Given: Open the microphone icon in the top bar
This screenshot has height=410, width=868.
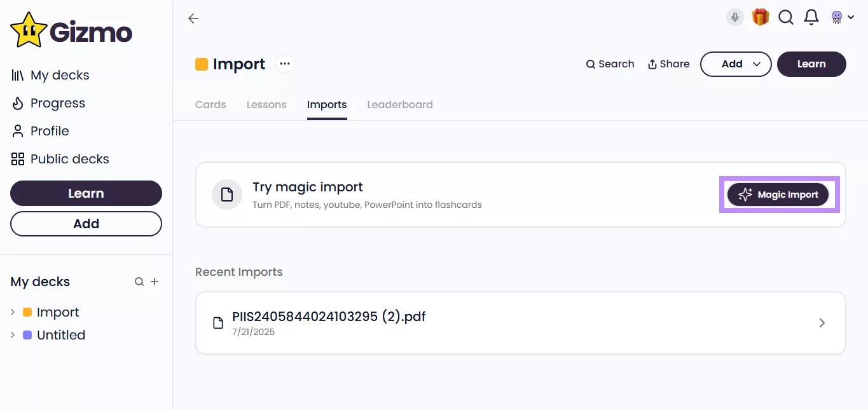Looking at the screenshot, I should pos(734,17).
